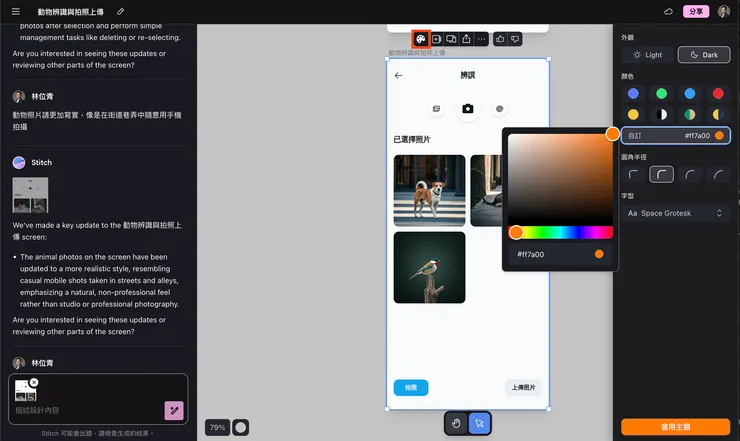This screenshot has width=740, height=441.
Task: Click the circle button beside zoom percent
Action: tap(241, 427)
